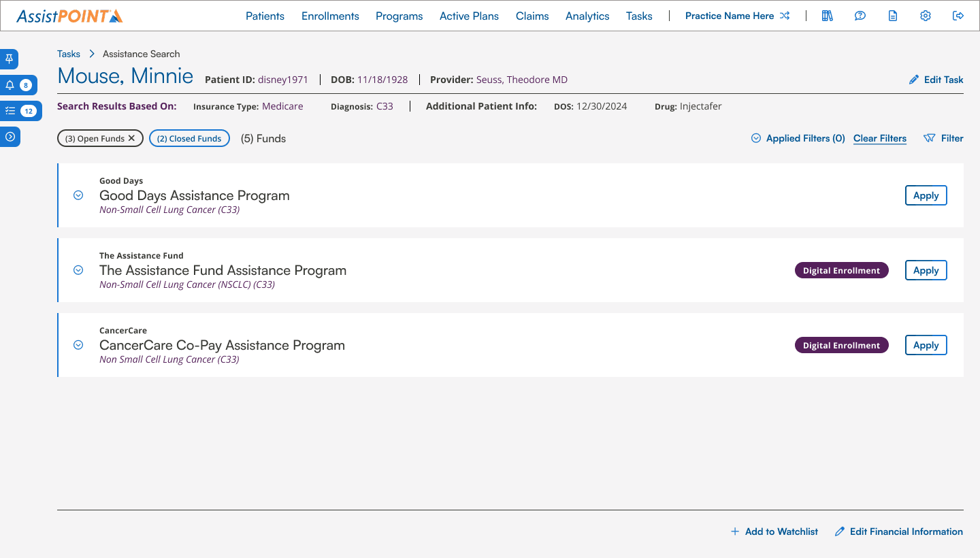Click the Assistance Search breadcrumb text

142,54
